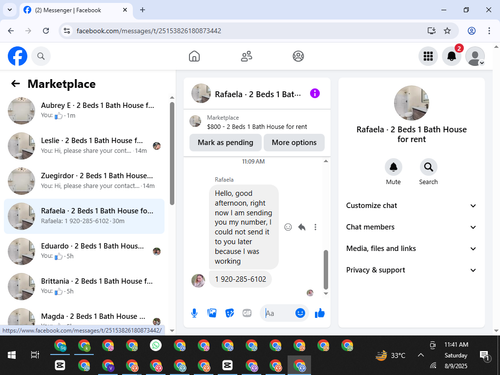Viewport: 500px width, 375px height.
Task: Click More options button
Action: click(294, 142)
